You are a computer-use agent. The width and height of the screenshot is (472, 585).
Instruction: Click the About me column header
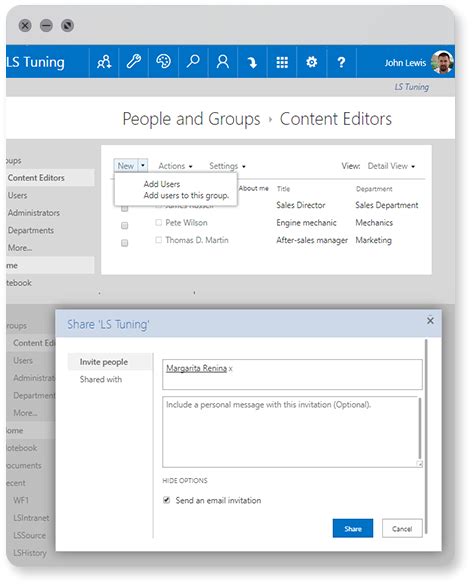[254, 188]
